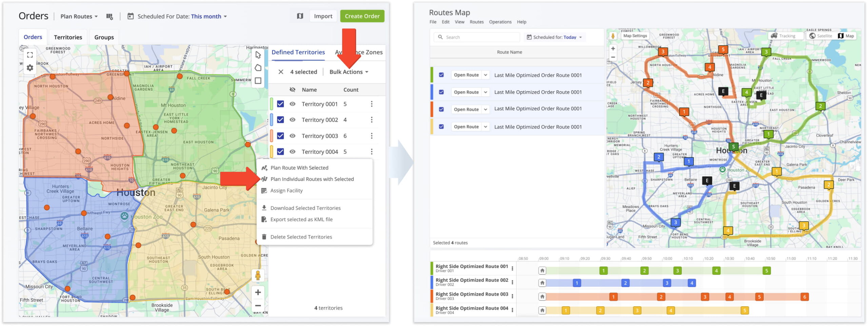
Task: Click the grid settings icon beside Plan Routes
Action: pos(109,16)
